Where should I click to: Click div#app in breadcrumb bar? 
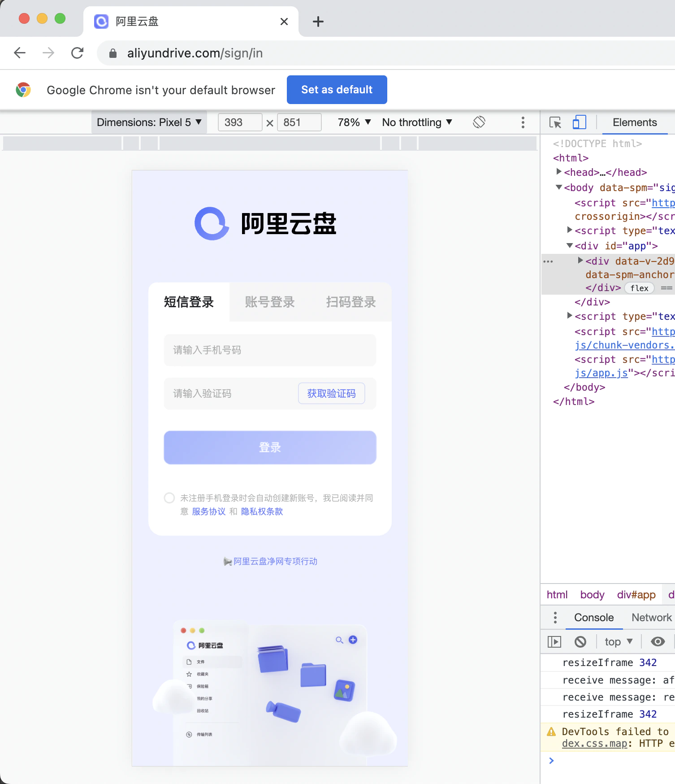(x=636, y=595)
